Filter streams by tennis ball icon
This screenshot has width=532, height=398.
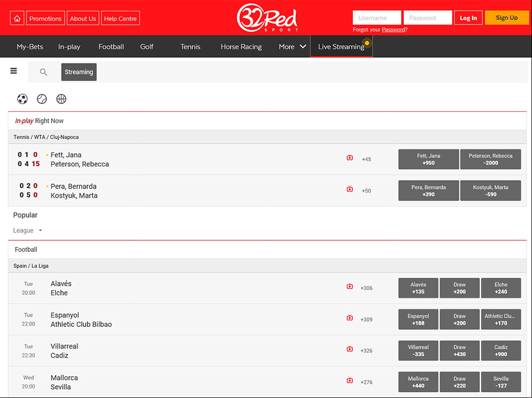42,99
